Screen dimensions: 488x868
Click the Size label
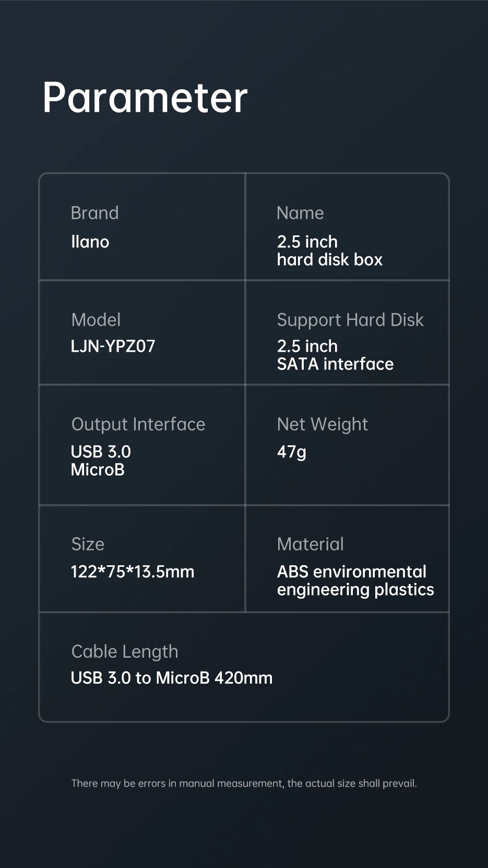coord(88,544)
